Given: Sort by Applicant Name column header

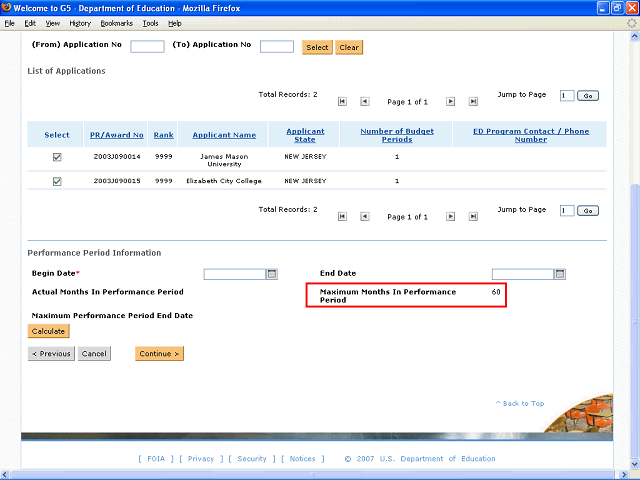Looking at the screenshot, I should tap(224, 135).
